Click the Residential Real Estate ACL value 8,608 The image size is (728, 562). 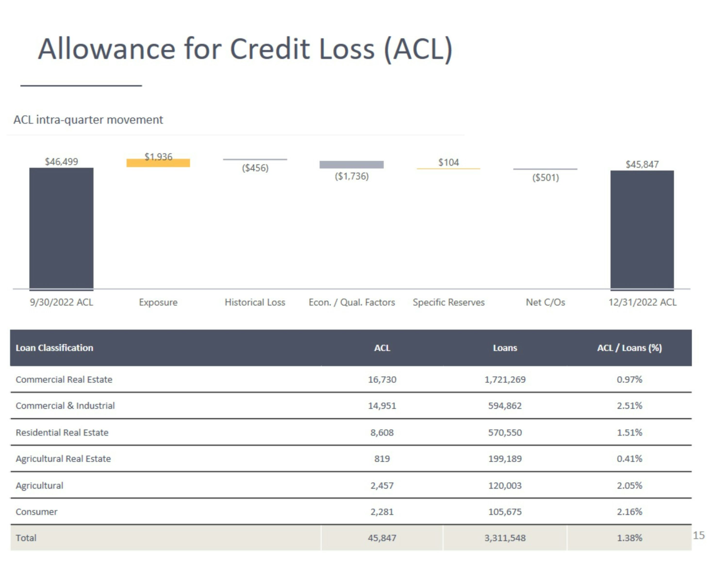[382, 433]
